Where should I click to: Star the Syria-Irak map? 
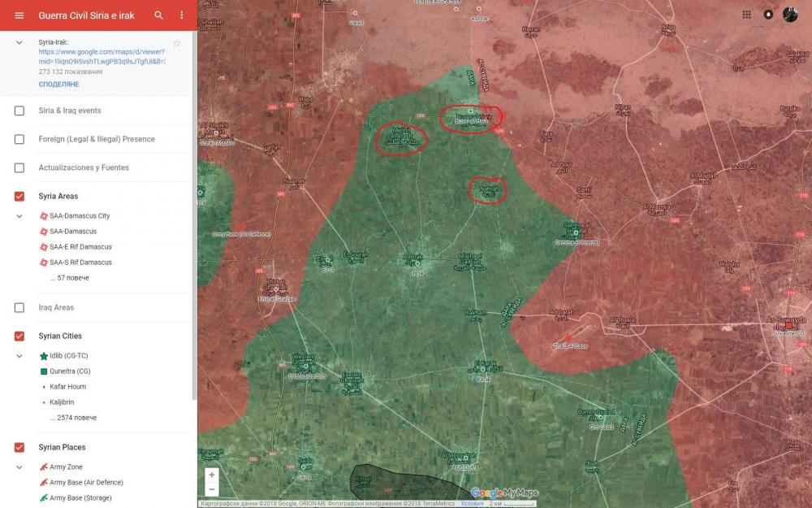(x=177, y=43)
